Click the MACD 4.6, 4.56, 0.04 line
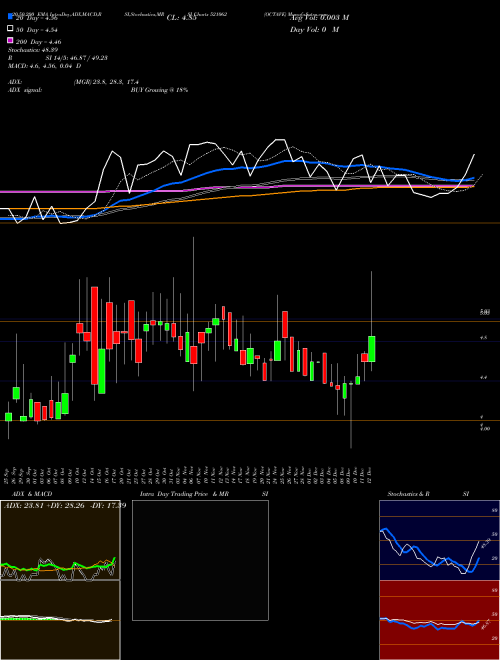Screen dimensions: 500x660 (x=45, y=66)
